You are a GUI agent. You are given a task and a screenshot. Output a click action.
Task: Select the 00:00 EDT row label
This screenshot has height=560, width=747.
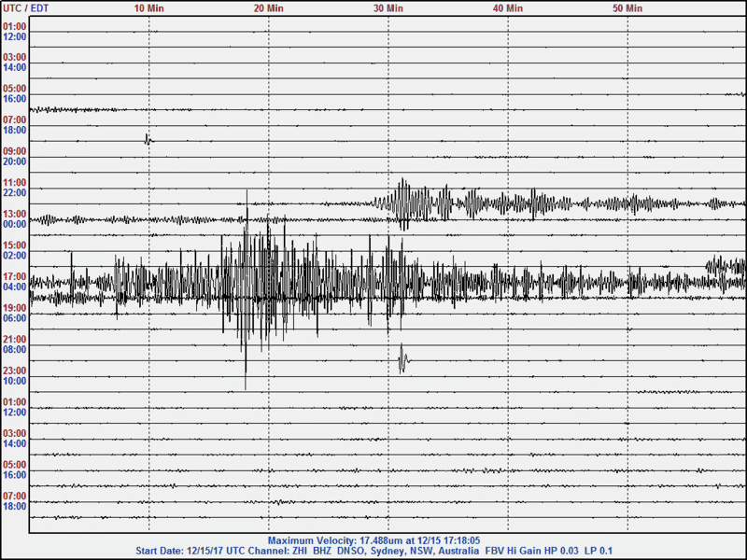(x=14, y=224)
